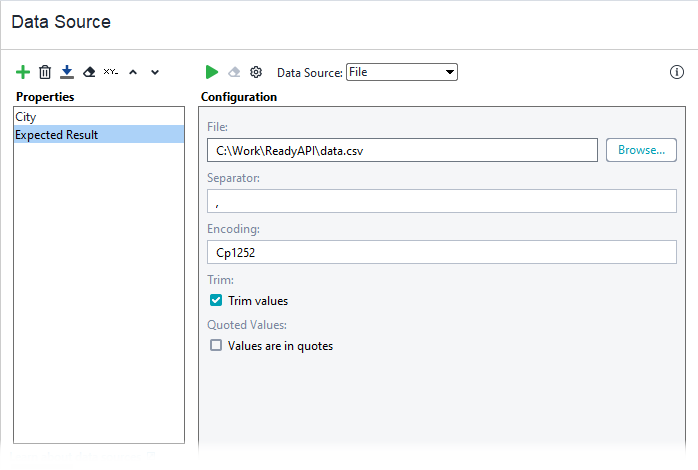Open data source settings gear
698x470 pixels.
click(x=256, y=72)
